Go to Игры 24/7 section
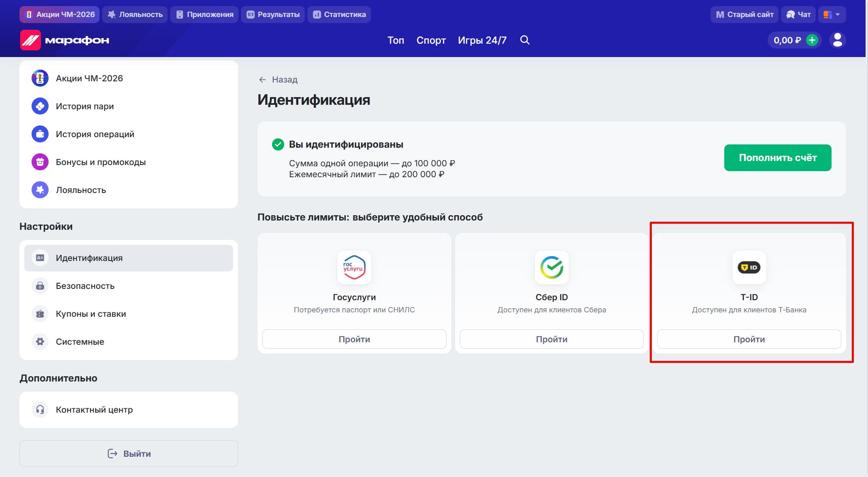Image resolution: width=868 pixels, height=477 pixels. click(x=482, y=40)
